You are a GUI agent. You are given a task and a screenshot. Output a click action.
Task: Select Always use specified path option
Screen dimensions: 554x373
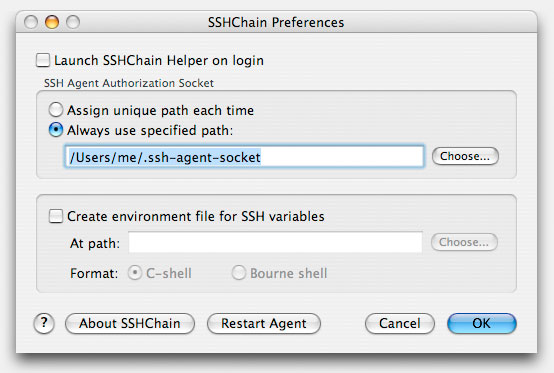pyautogui.click(x=56, y=130)
